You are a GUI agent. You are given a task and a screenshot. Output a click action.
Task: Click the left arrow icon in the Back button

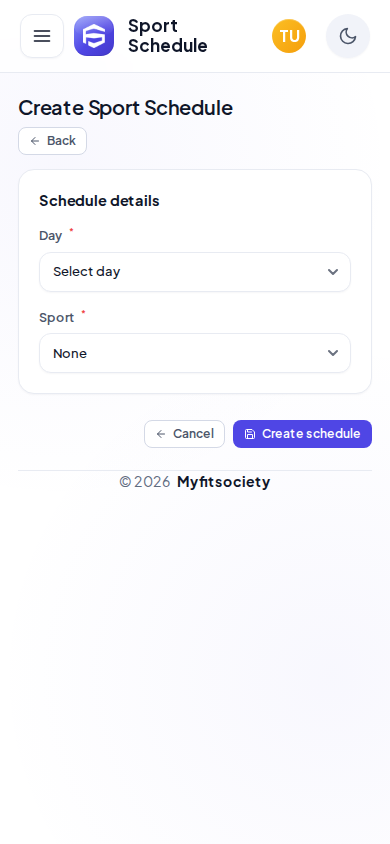click(x=35, y=141)
